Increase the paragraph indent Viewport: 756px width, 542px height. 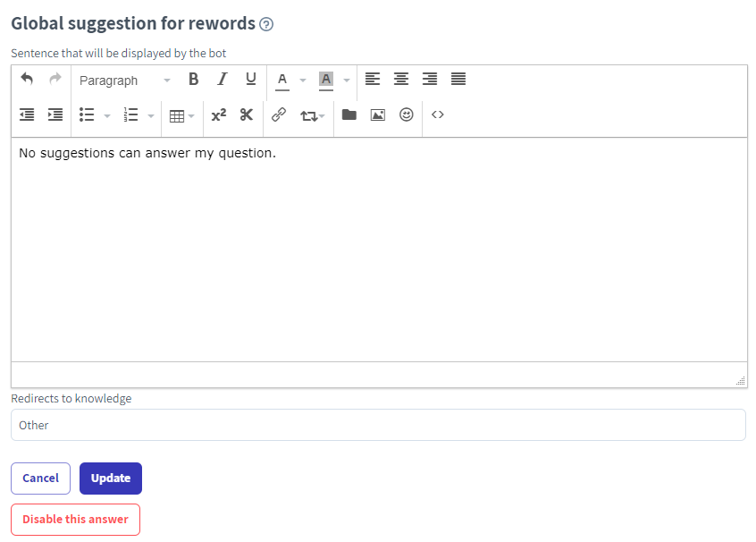[55, 114]
